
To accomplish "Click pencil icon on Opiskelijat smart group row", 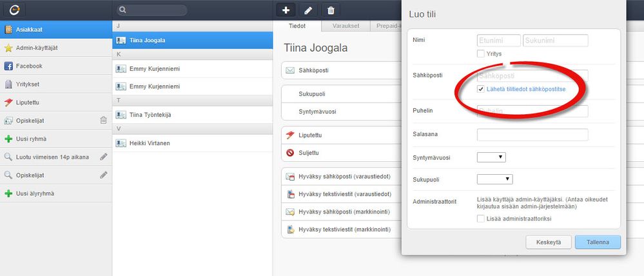I will 104,175.
